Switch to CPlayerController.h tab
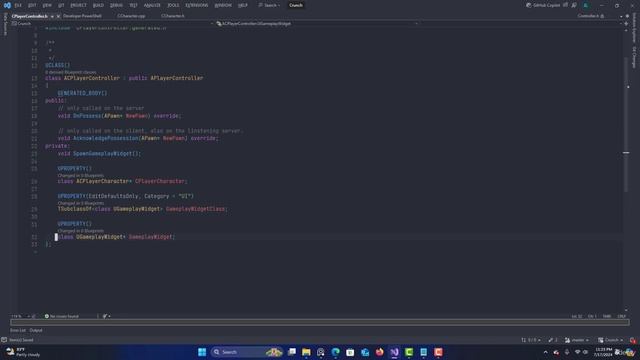The width and height of the screenshot is (640, 360). 29,16
